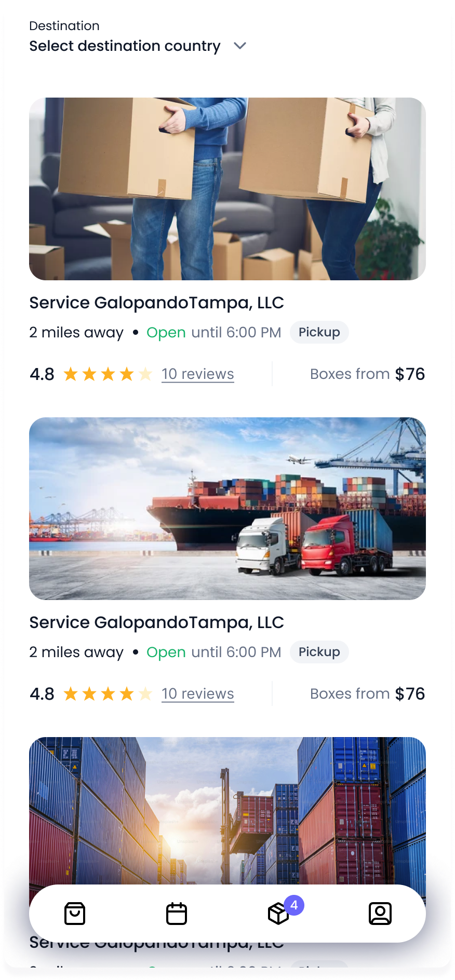This screenshot has height=980, width=455.
Task: Open the calendar tab in bottom bar
Action: click(x=177, y=914)
